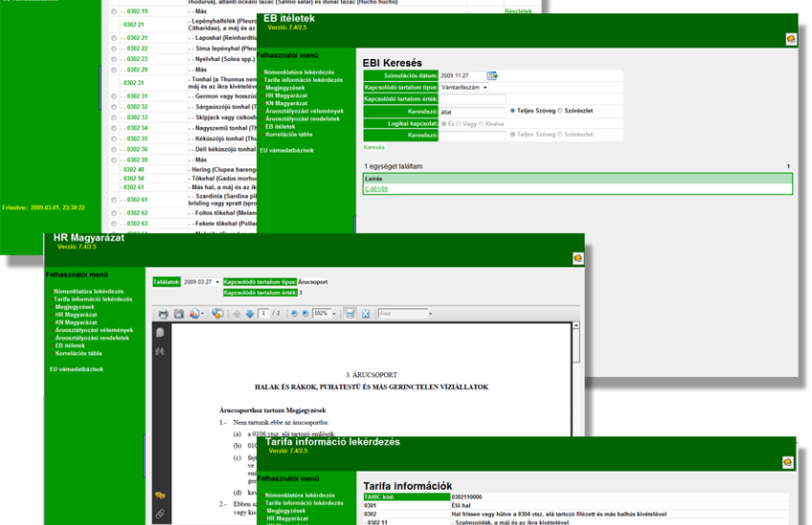Click the print icon in the PDF toolbar
Viewport: 812px width, 525px height.
(163, 313)
